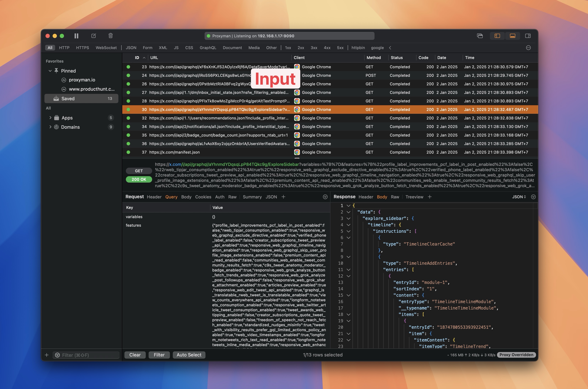Open the compose request icon in toolbar
This screenshot has height=389, width=588.
[x=93, y=36]
